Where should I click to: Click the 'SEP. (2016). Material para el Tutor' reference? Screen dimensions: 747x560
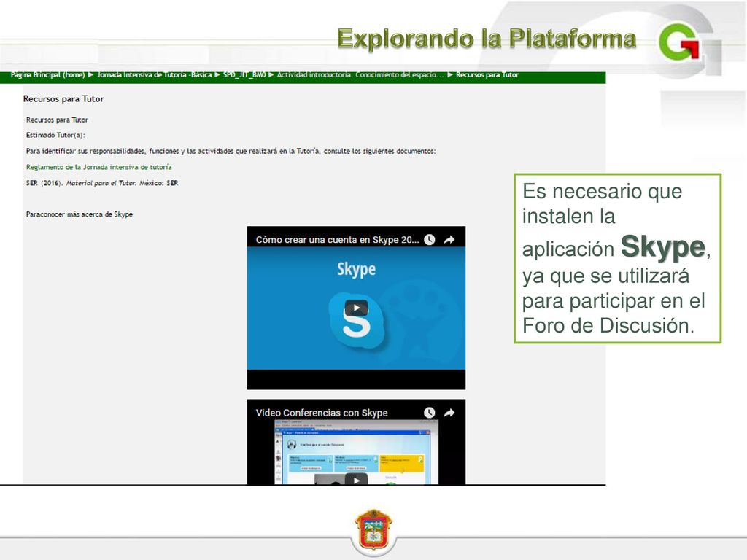(102, 183)
